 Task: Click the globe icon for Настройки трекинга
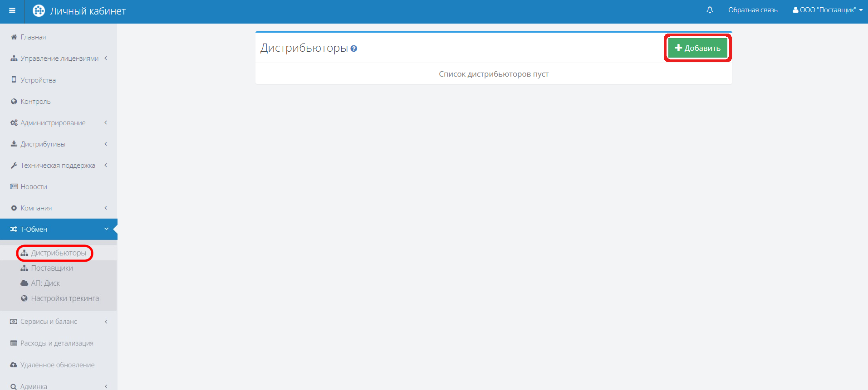point(25,298)
